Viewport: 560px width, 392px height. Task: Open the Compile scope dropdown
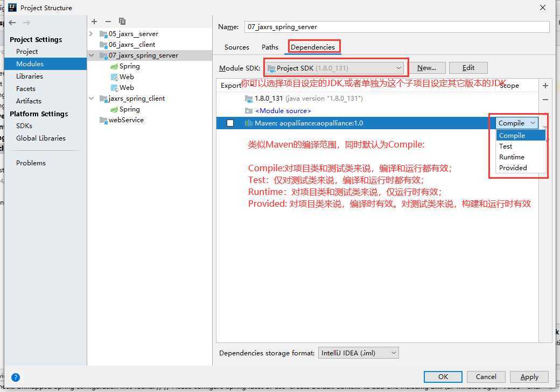[x=517, y=123]
